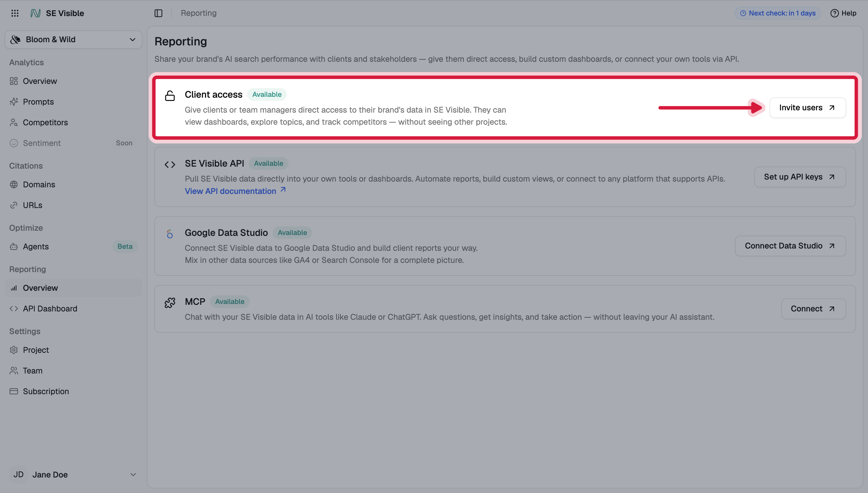Click the Next check: in 1 days badge
Viewport: 868px width, 493px height.
tap(777, 13)
